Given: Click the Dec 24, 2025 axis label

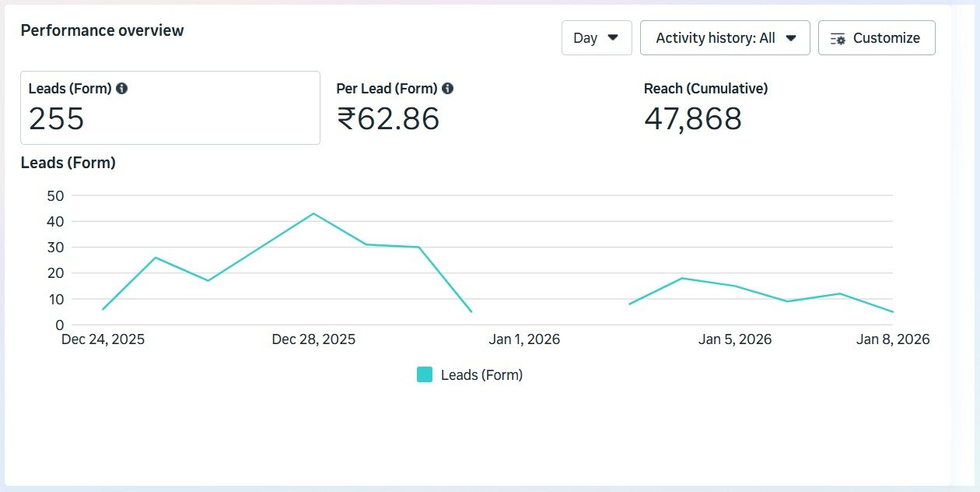Looking at the screenshot, I should point(103,339).
